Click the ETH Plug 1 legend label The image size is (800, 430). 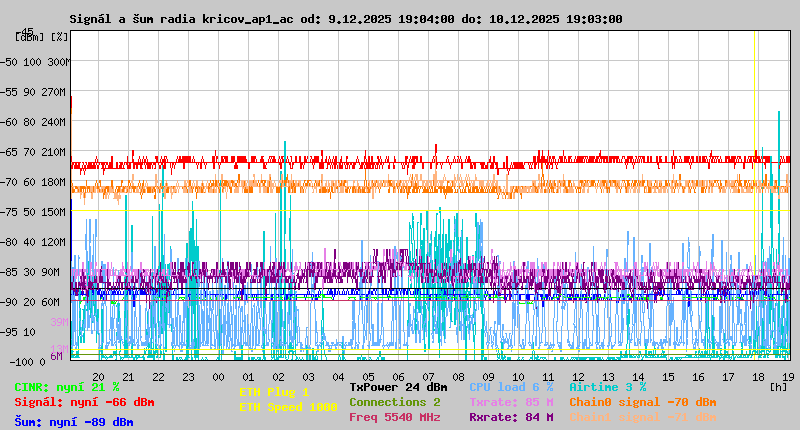coord(274,392)
